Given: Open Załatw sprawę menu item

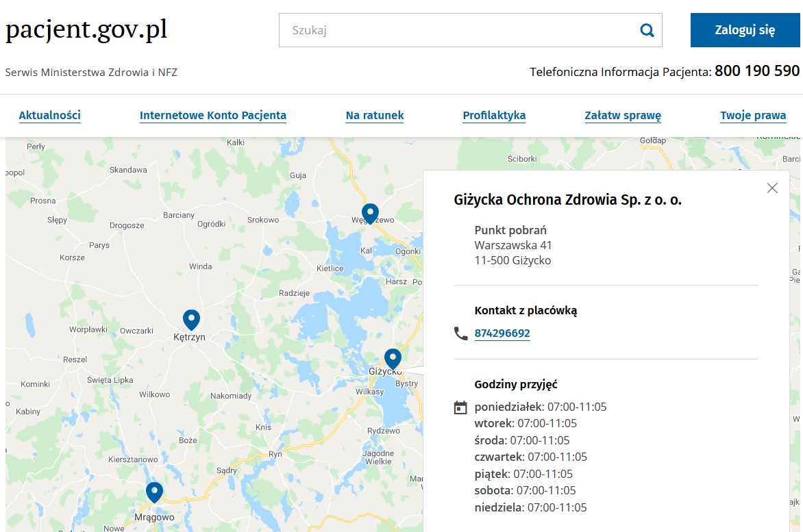Looking at the screenshot, I should (x=623, y=115).
